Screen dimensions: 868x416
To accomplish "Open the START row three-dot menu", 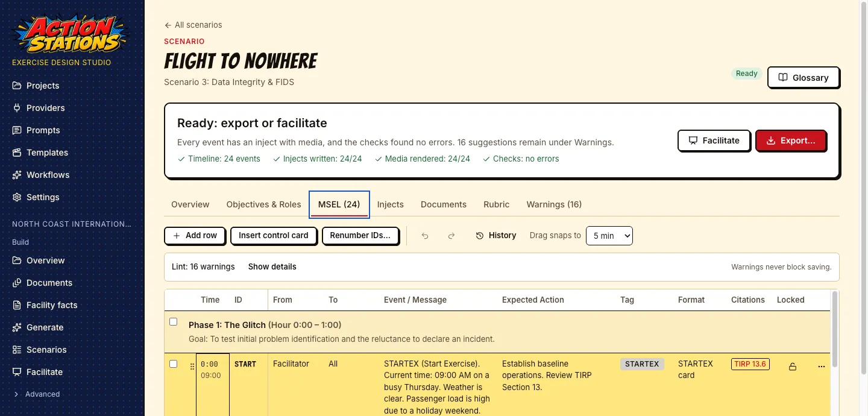I will pyautogui.click(x=822, y=367).
